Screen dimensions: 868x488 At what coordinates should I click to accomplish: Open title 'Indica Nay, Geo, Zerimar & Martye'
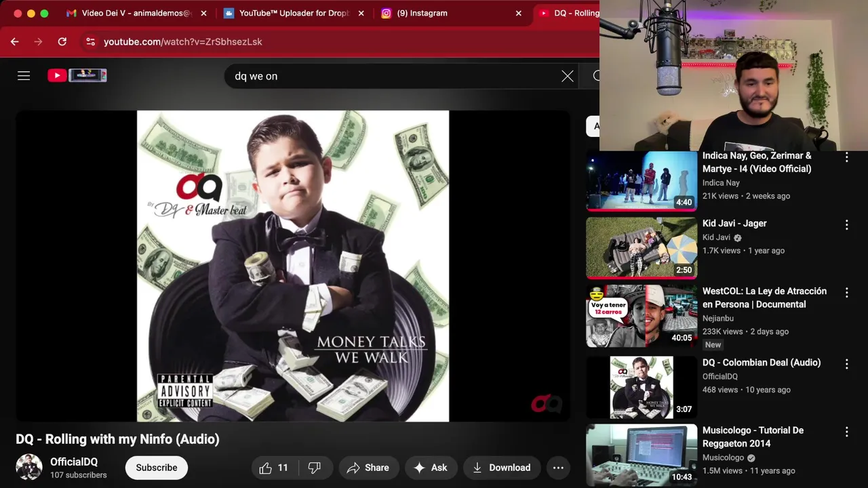(757, 162)
